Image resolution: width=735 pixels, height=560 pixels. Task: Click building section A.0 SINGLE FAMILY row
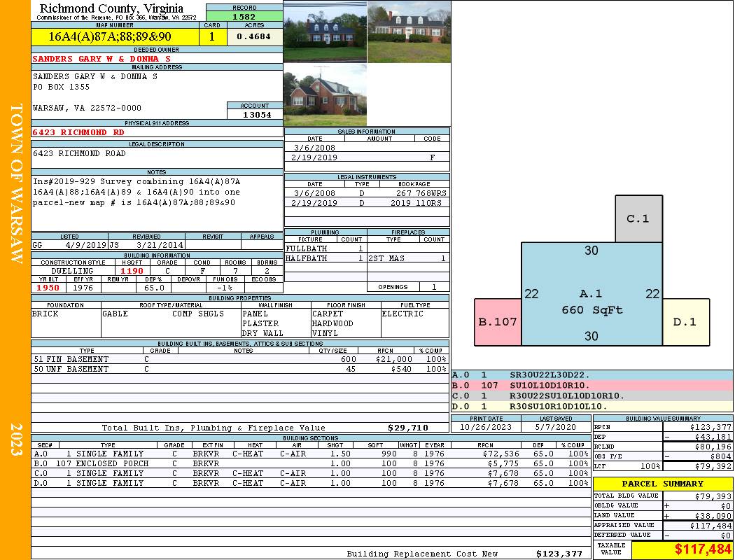(x=311, y=454)
